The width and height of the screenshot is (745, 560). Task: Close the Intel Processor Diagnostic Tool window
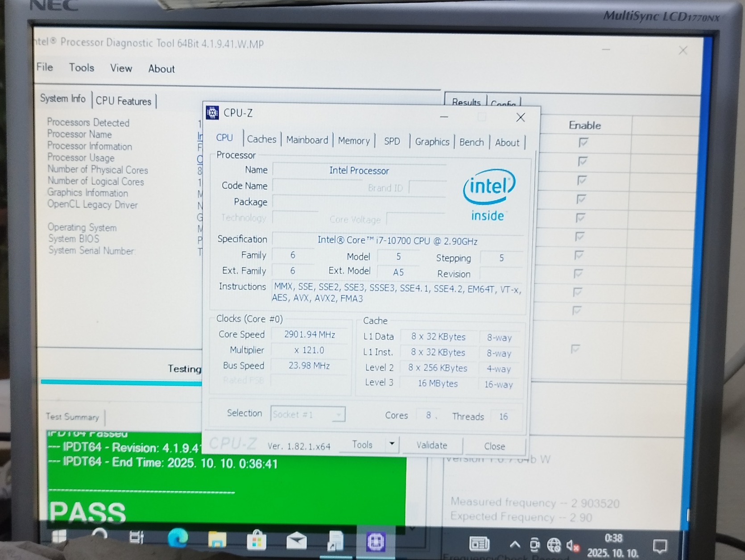pos(683,50)
